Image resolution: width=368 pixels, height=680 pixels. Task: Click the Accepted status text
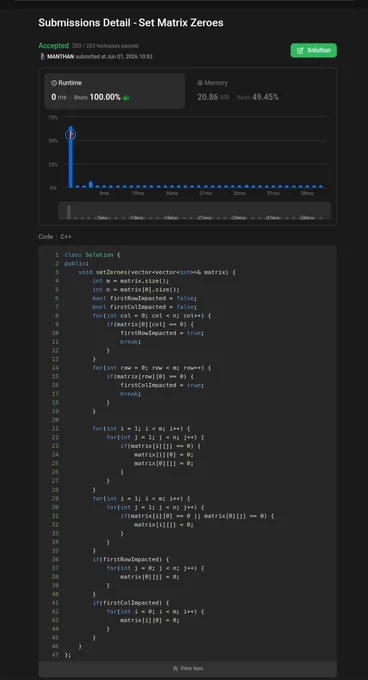[53, 46]
